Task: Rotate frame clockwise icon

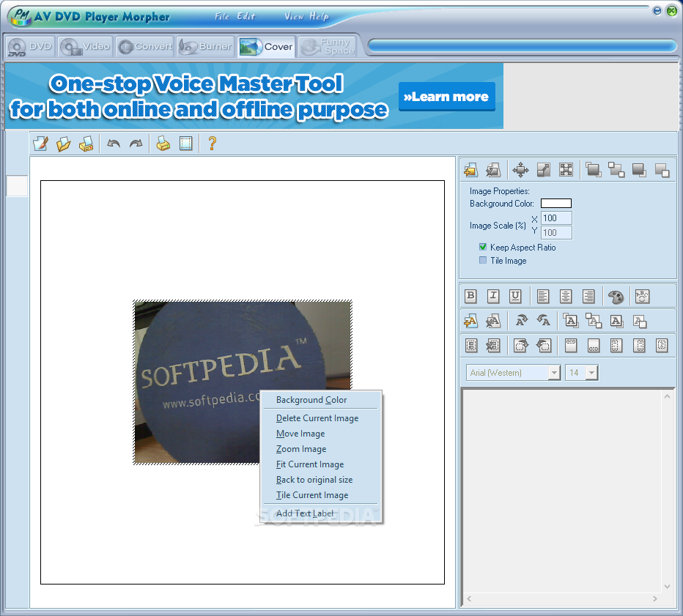Action: pyautogui.click(x=521, y=346)
